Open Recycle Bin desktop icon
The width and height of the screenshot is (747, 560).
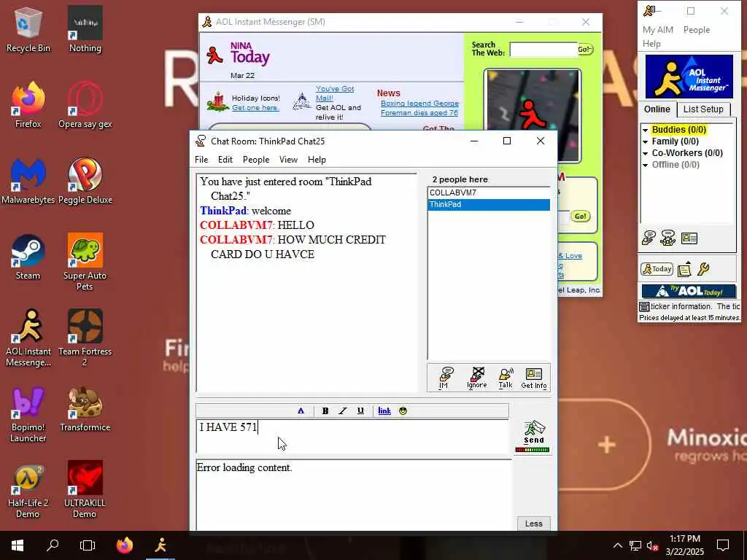[28, 29]
